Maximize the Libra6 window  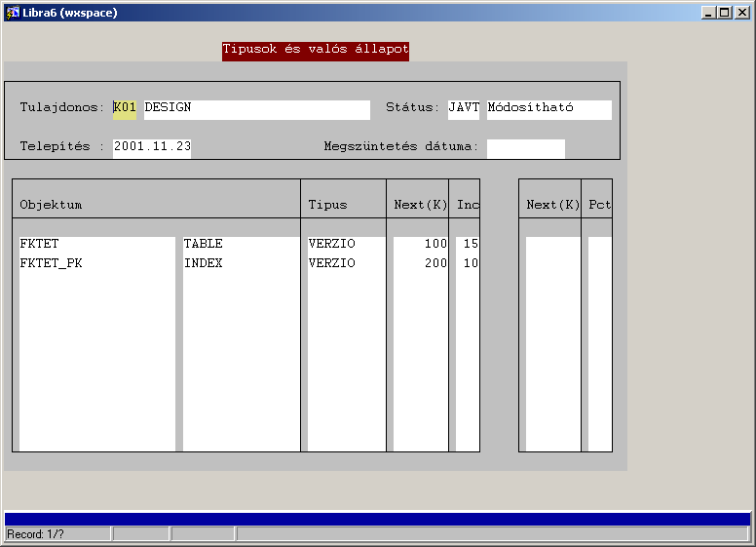point(724,13)
